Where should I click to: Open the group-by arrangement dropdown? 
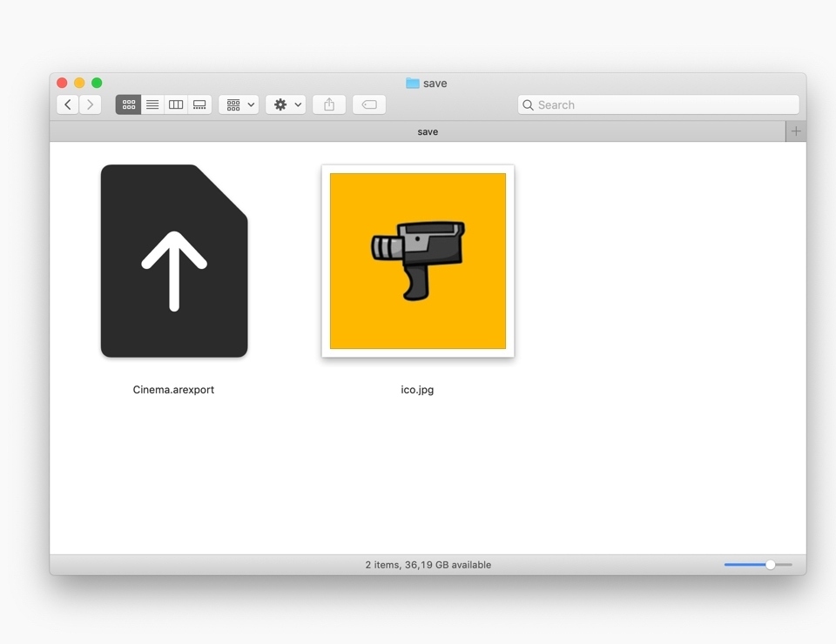pos(239,104)
